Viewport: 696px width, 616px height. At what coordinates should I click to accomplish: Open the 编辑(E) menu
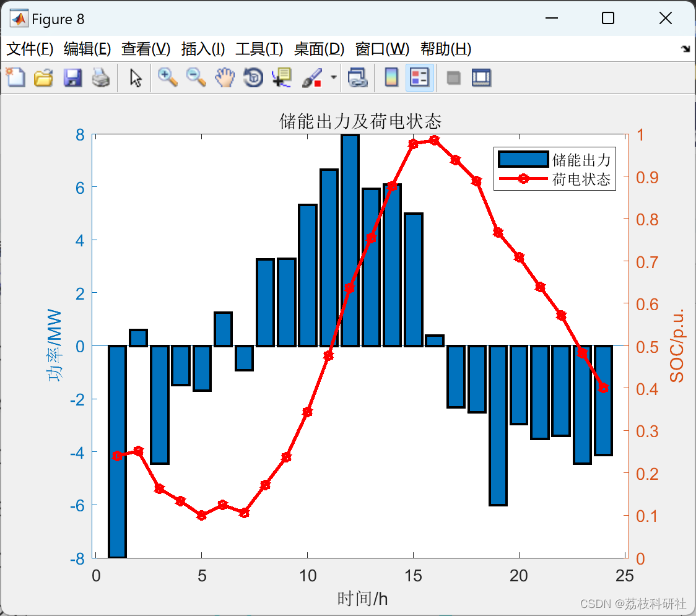(87, 49)
